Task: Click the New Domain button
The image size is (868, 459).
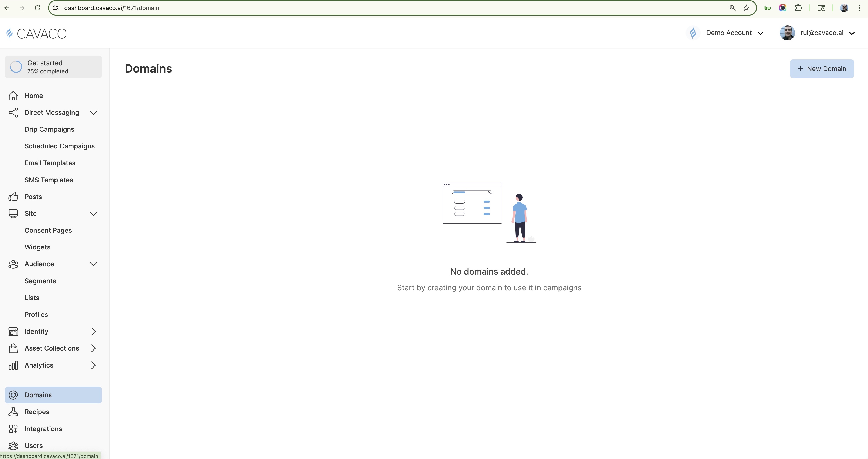Action: tap(821, 69)
